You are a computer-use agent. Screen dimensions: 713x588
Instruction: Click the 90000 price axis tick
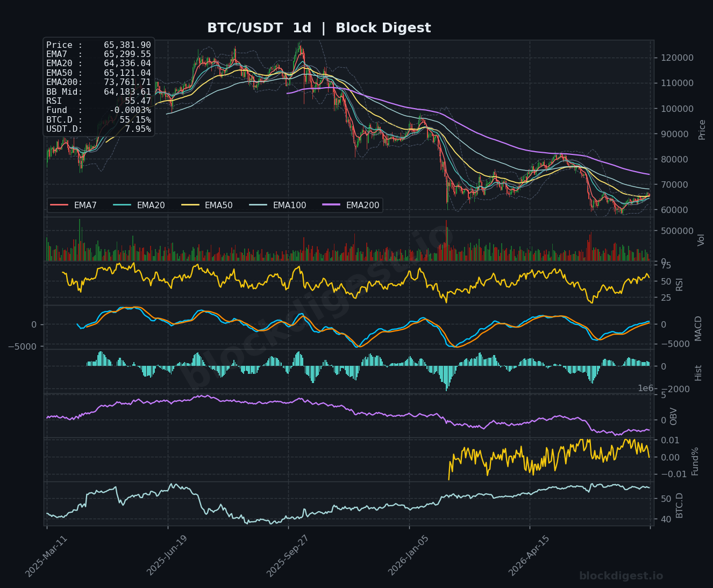(x=676, y=134)
